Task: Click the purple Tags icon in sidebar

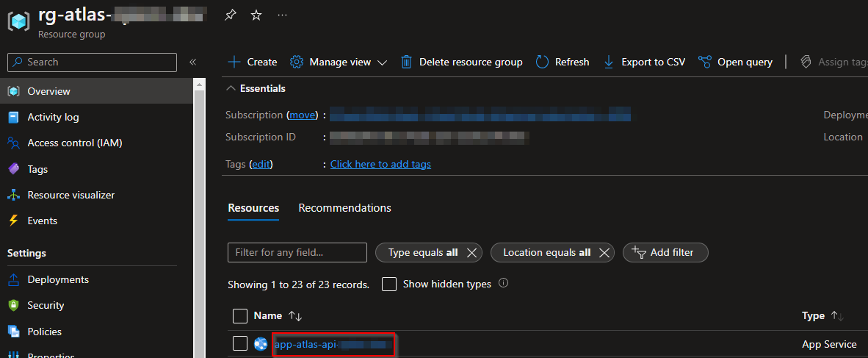Action: [x=14, y=169]
